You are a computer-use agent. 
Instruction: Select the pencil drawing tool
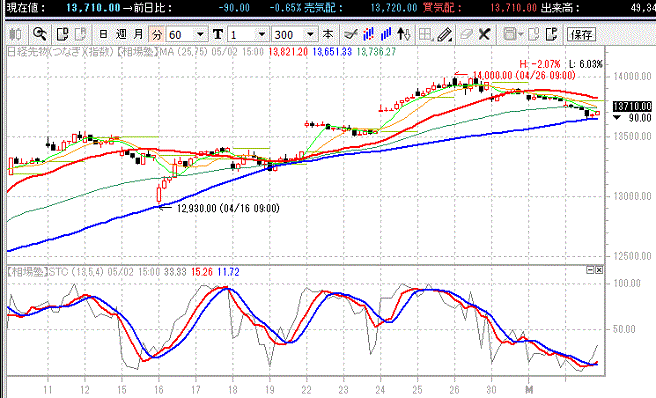(444, 34)
